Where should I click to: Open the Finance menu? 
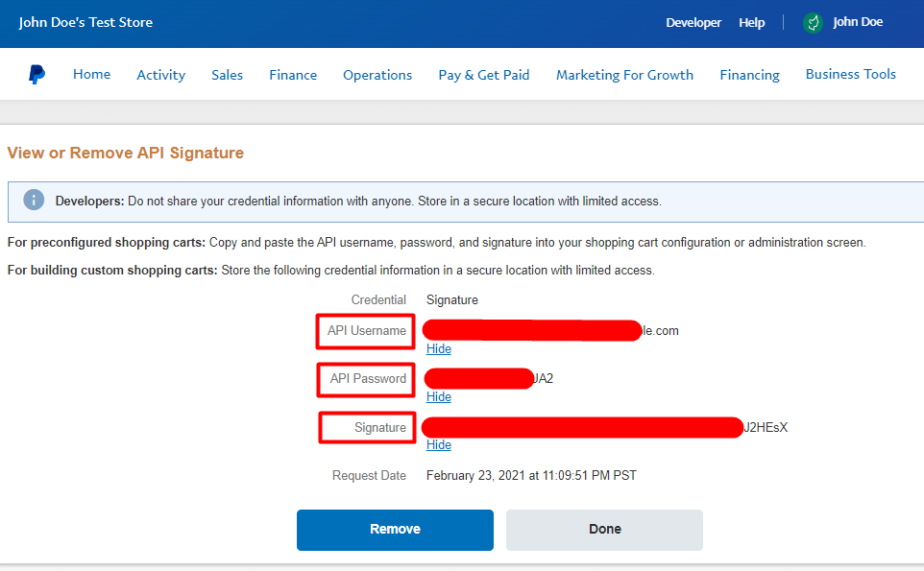[293, 75]
